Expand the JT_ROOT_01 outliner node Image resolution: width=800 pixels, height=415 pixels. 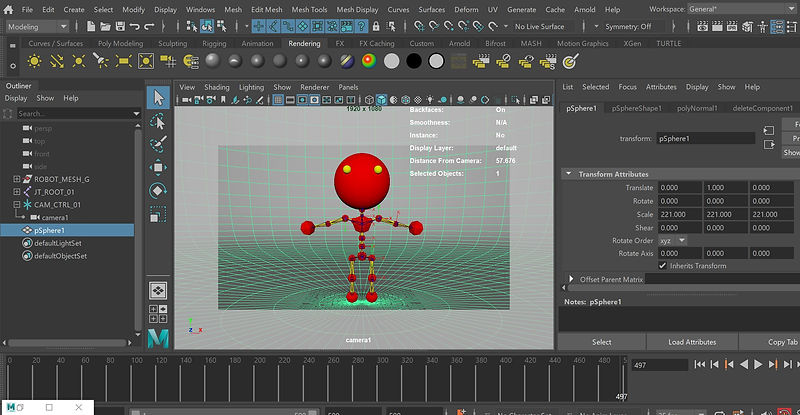coord(16,192)
